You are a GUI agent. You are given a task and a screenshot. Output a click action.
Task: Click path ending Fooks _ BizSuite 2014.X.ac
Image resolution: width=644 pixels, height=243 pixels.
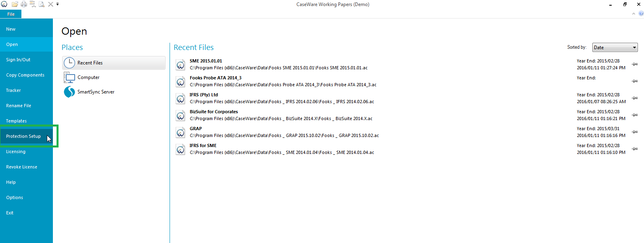[281, 119]
